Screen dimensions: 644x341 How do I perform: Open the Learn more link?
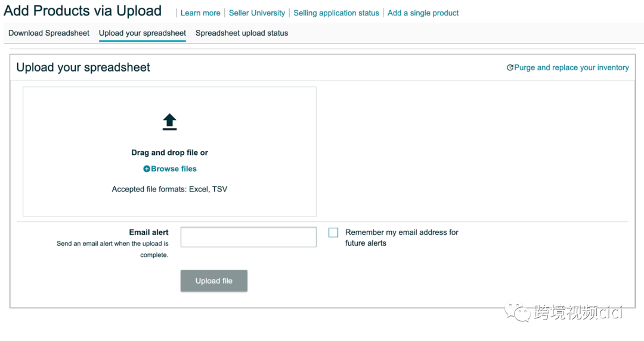tap(200, 13)
